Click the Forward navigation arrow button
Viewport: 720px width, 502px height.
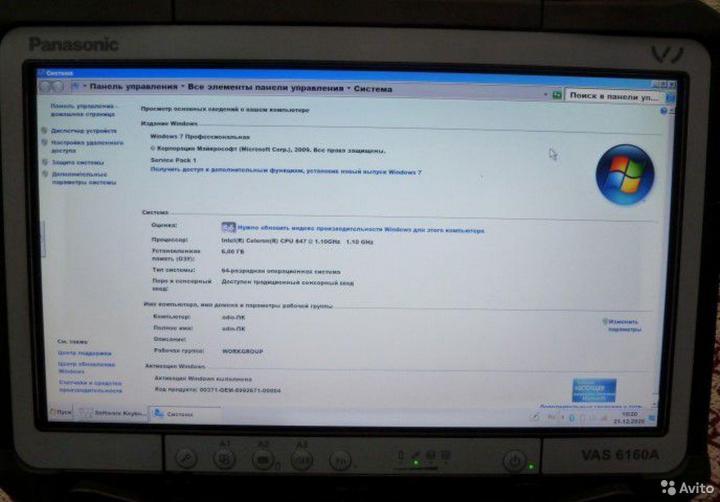57,86
